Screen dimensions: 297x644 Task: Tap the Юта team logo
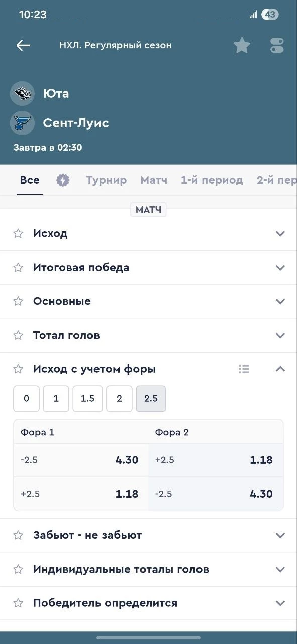(22, 93)
